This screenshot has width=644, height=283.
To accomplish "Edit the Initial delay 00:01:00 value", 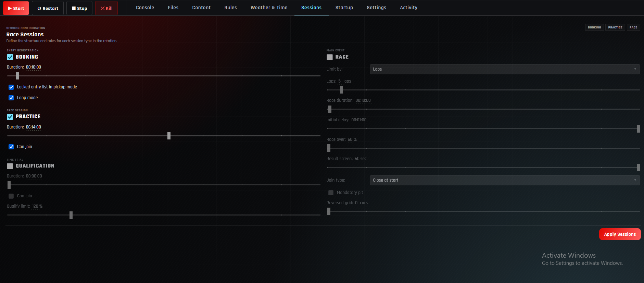I will [x=359, y=120].
